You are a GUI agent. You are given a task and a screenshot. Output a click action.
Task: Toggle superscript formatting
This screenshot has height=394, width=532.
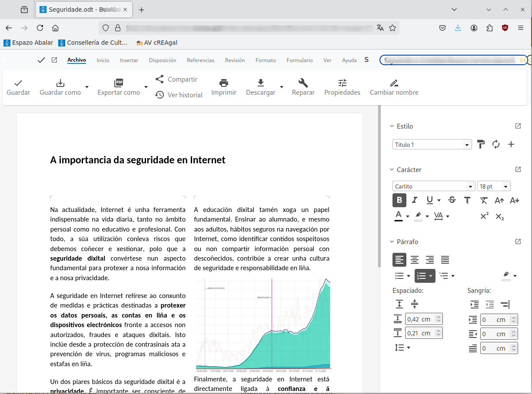[485, 216]
